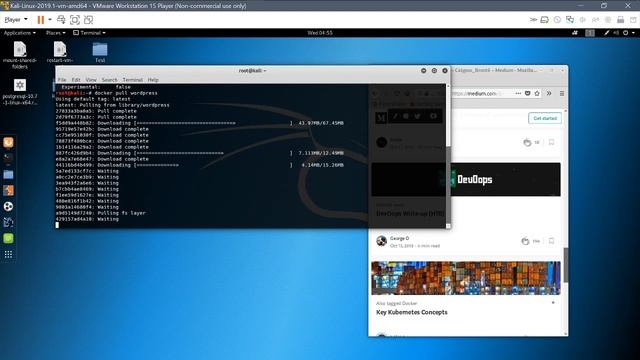Viewport: 640px width, 360px height.
Task: Click the network adapter icon in VMware toolbar
Action: coord(570,20)
